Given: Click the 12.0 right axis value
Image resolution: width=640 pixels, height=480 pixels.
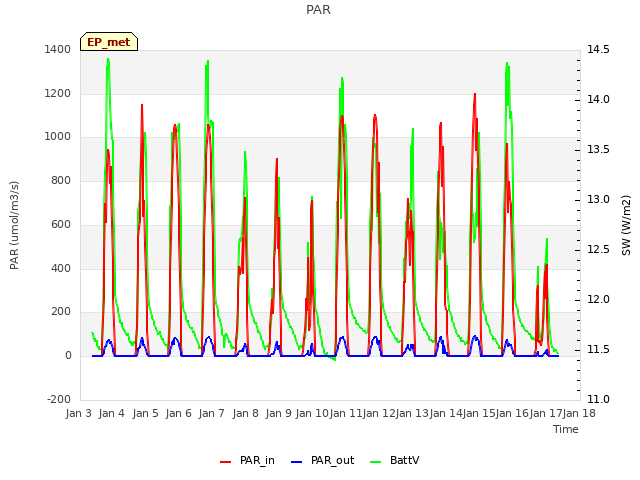Looking at the screenshot, I should 598,300.
